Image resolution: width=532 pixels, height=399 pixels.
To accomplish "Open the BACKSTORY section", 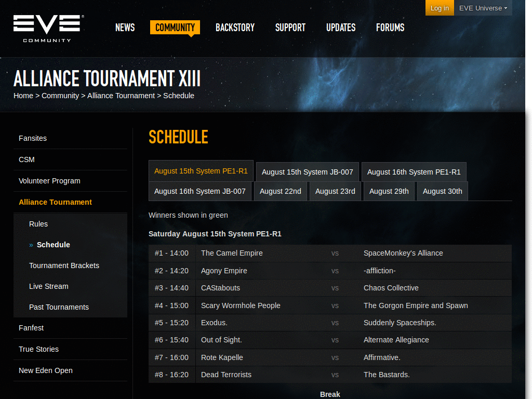I will pos(235,28).
